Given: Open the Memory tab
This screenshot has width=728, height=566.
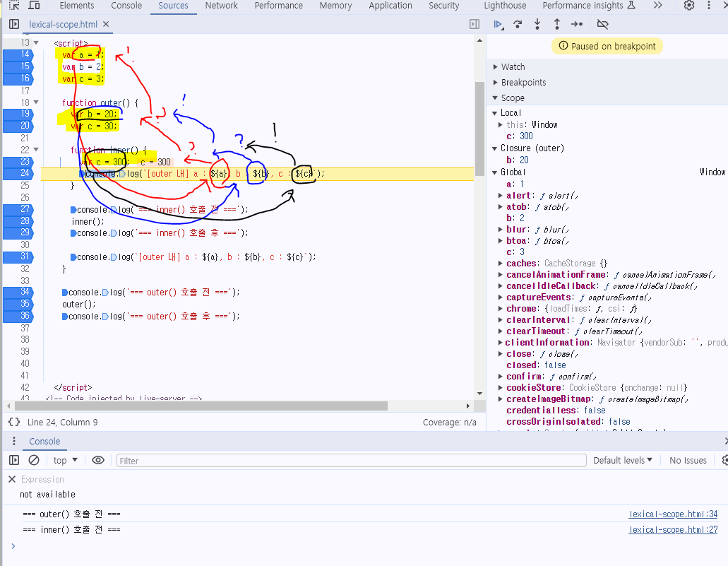Looking at the screenshot, I should (x=335, y=6).
